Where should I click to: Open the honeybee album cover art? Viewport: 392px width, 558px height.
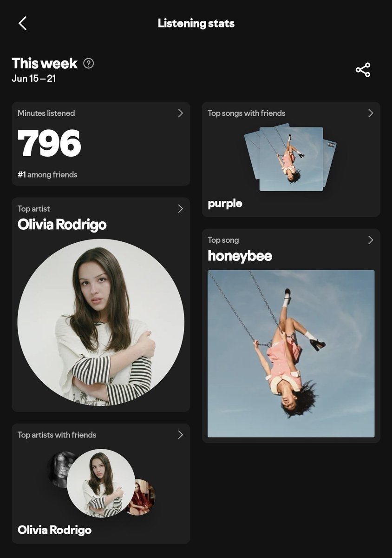(291, 354)
